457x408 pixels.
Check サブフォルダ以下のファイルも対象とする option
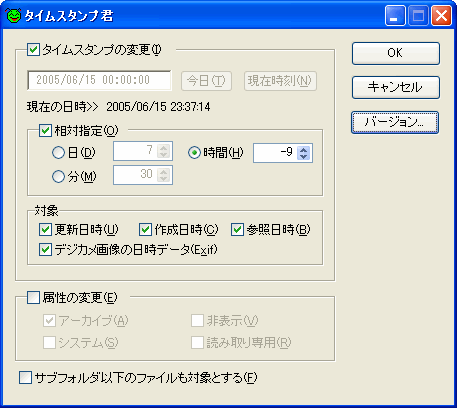click(25, 378)
